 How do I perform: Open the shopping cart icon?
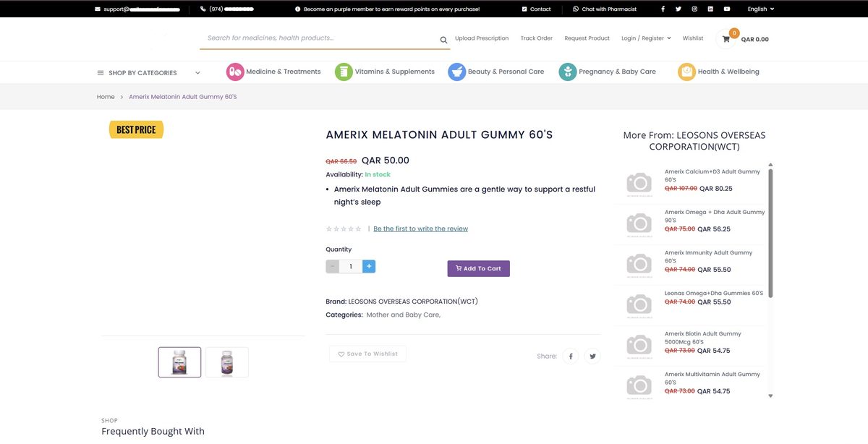tap(726, 39)
